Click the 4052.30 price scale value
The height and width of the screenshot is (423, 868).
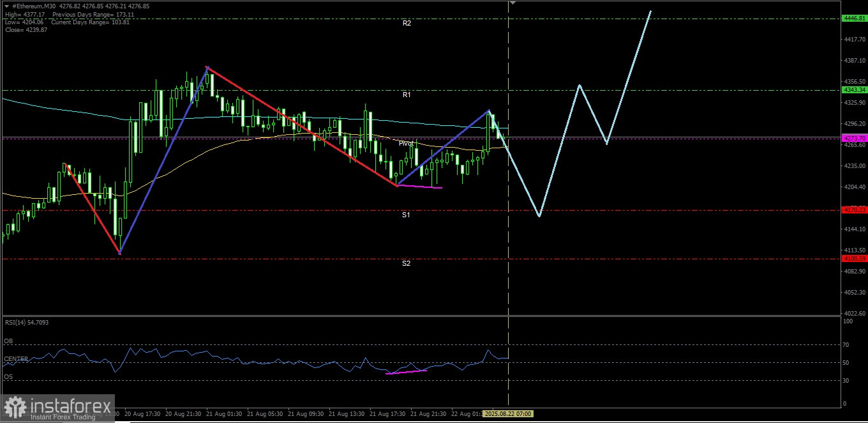854,292
